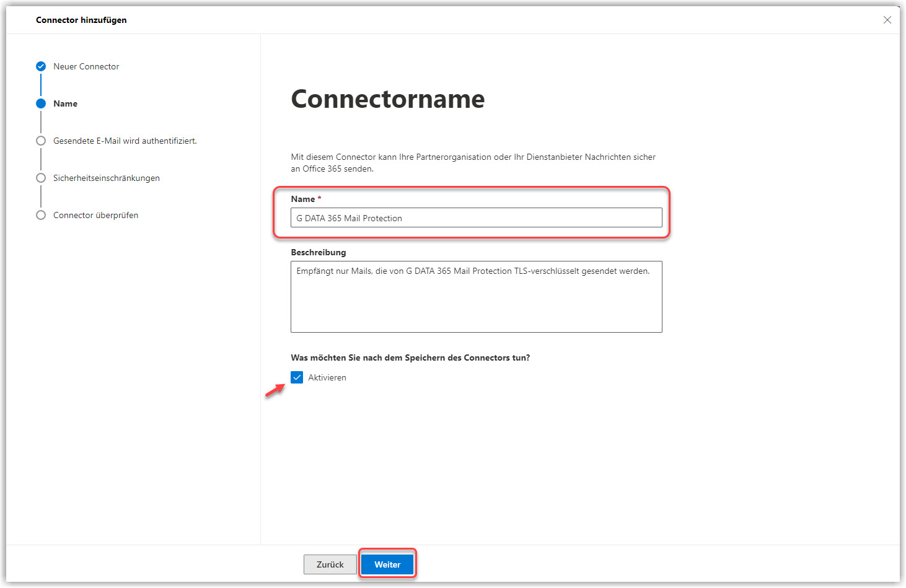The height and width of the screenshot is (588, 906).
Task: Click the Name field label with asterisk
Action: click(x=306, y=199)
